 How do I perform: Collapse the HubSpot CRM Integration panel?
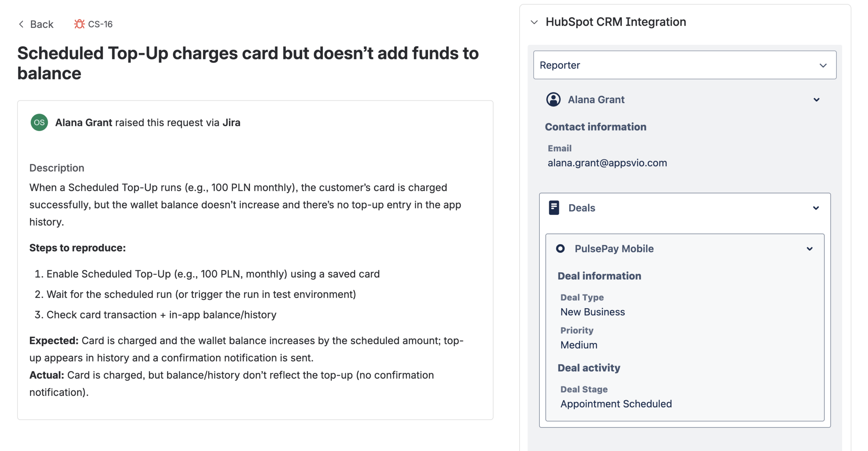point(534,22)
